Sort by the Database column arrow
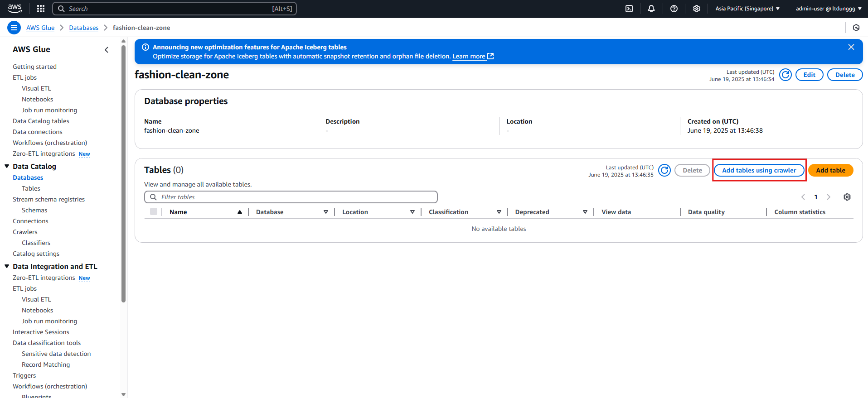This screenshot has height=398, width=868. coord(326,212)
